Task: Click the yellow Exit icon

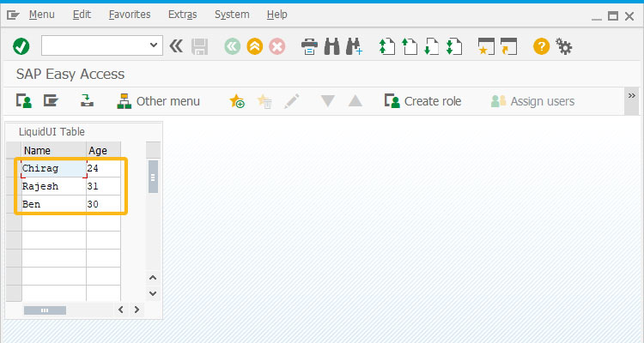Action: tap(255, 46)
